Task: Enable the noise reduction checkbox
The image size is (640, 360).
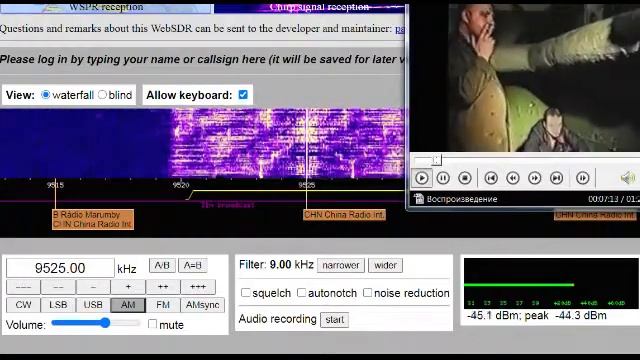Action: [x=367, y=293]
